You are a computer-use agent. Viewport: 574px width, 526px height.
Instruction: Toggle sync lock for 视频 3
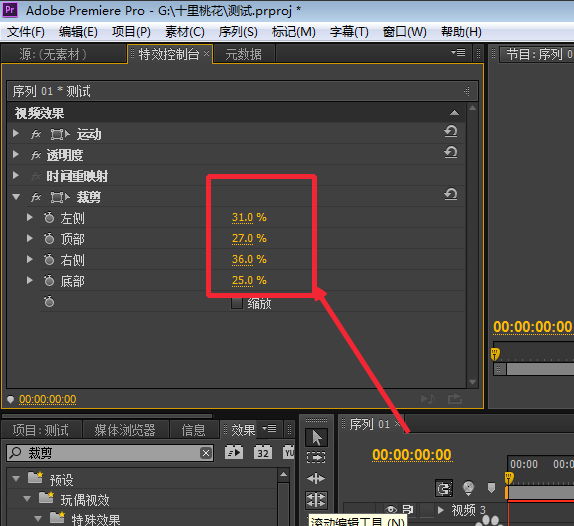click(408, 509)
